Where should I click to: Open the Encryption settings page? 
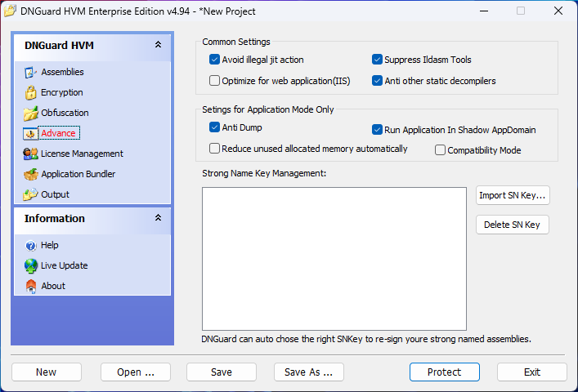click(61, 92)
